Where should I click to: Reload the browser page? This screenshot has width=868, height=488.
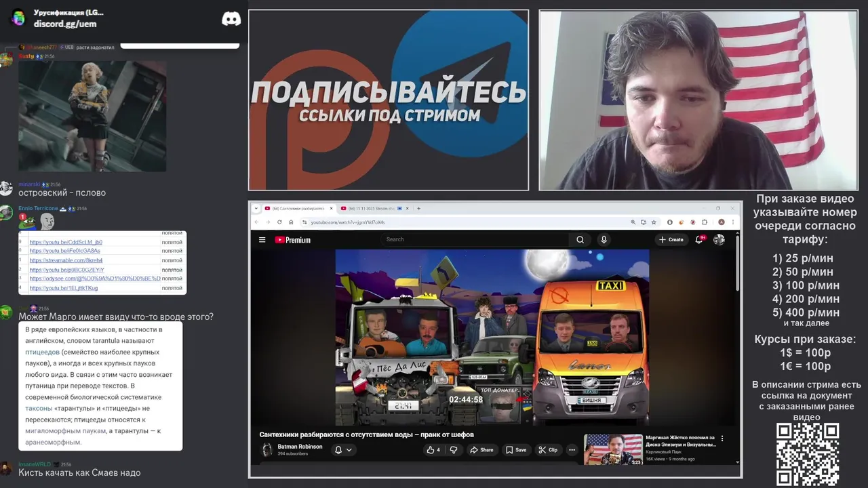tap(279, 222)
